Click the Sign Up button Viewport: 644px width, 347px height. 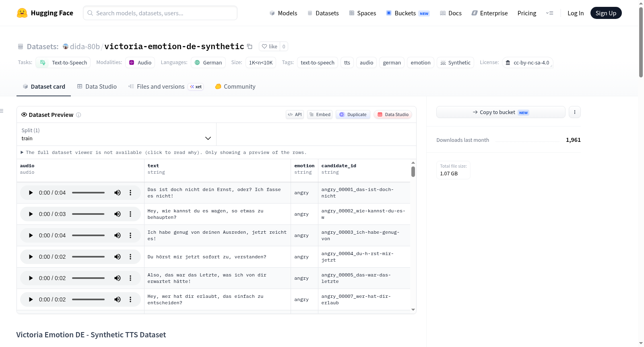click(606, 13)
